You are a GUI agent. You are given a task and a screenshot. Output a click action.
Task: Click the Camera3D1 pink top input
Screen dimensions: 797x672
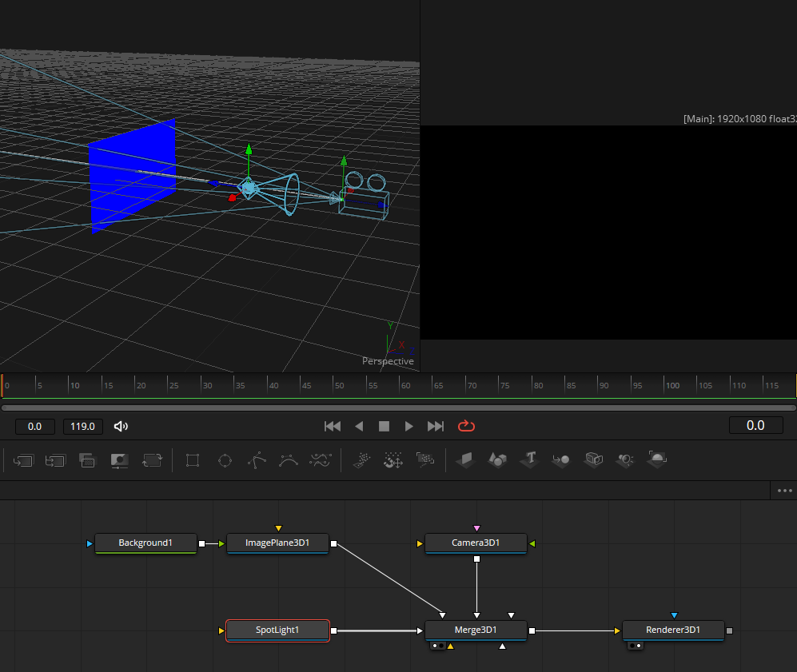point(476,528)
